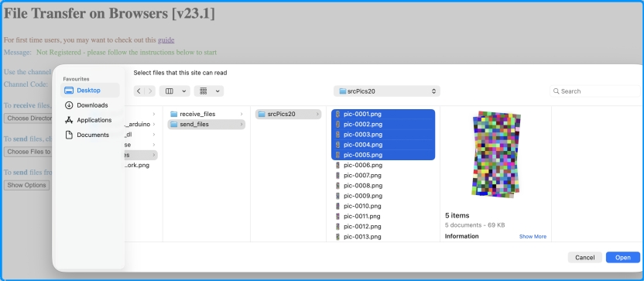
Task: Expand chevron next to receive_files
Action: coord(241,114)
